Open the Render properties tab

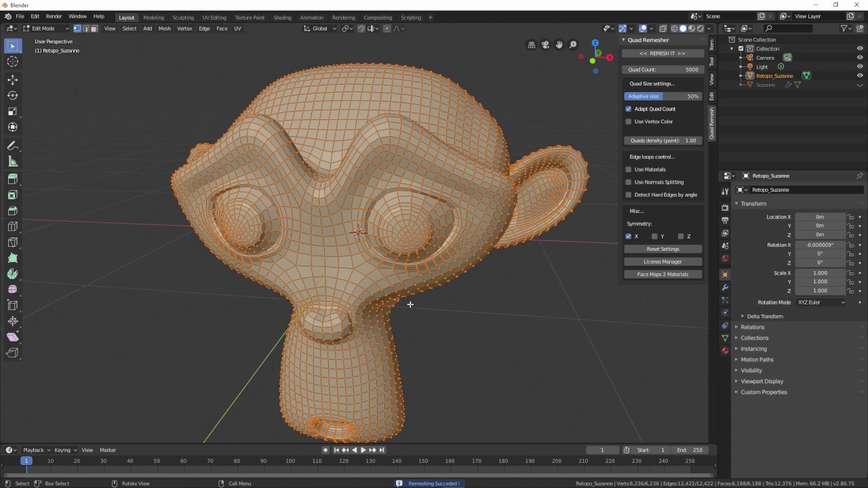tap(725, 207)
